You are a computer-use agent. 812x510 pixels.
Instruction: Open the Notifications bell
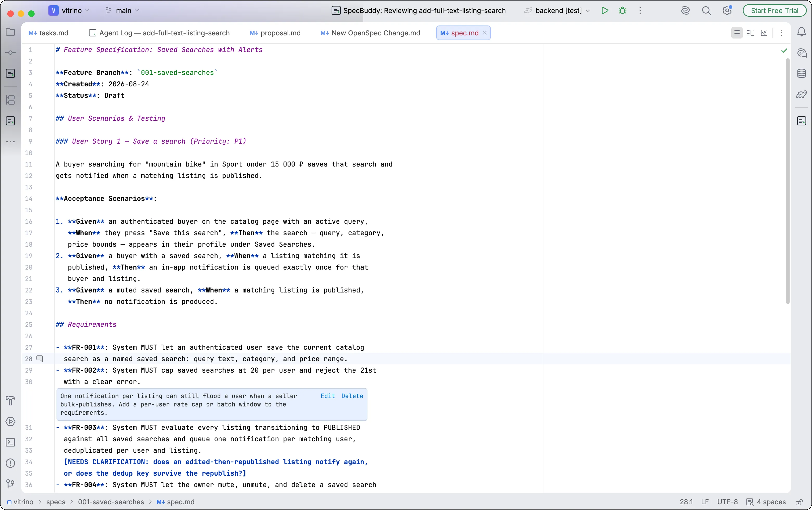802,32
